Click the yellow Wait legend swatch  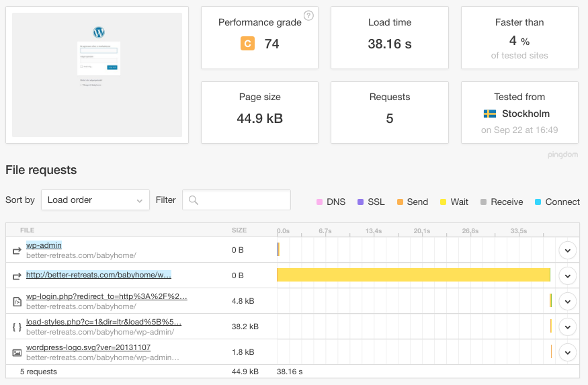click(444, 202)
